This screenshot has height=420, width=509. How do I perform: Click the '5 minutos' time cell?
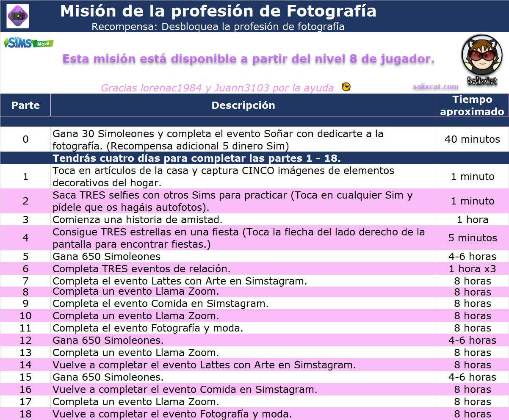click(472, 238)
